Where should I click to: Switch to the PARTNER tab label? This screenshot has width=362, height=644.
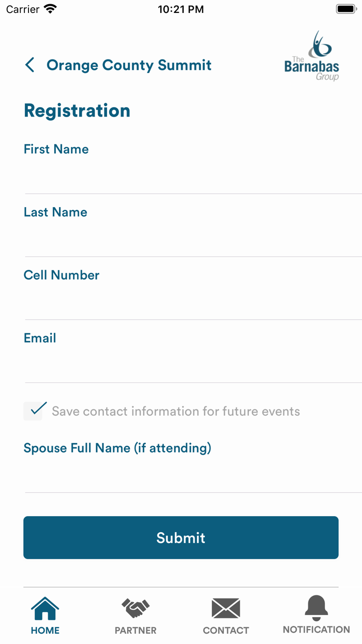[x=135, y=631]
